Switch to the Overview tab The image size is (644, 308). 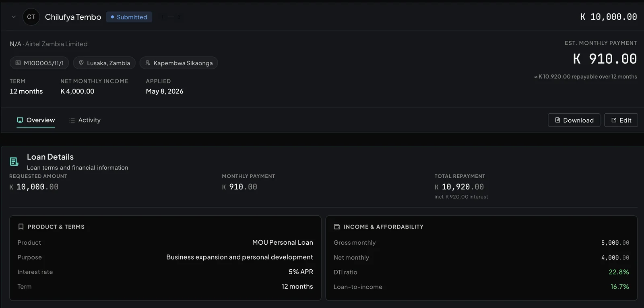[x=36, y=120]
